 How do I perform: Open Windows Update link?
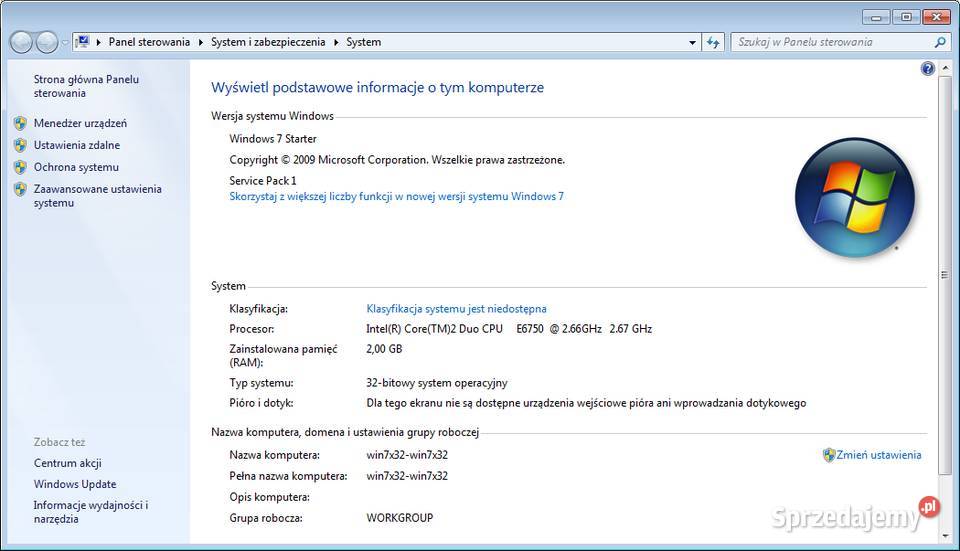coord(75,484)
